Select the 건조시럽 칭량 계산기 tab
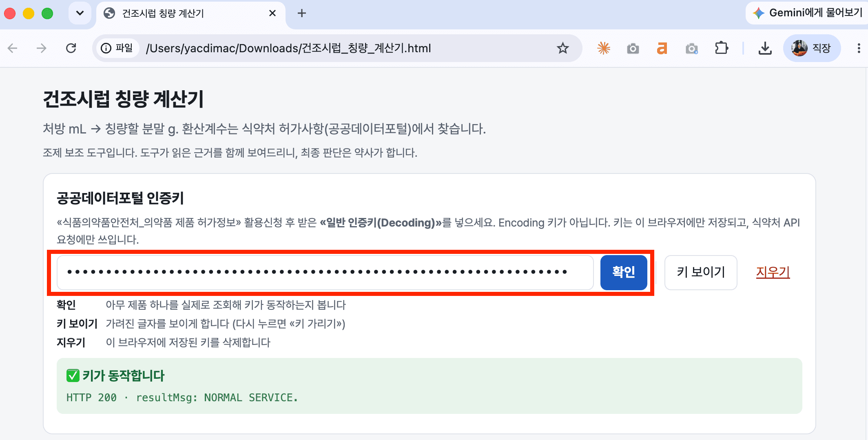 click(x=190, y=13)
